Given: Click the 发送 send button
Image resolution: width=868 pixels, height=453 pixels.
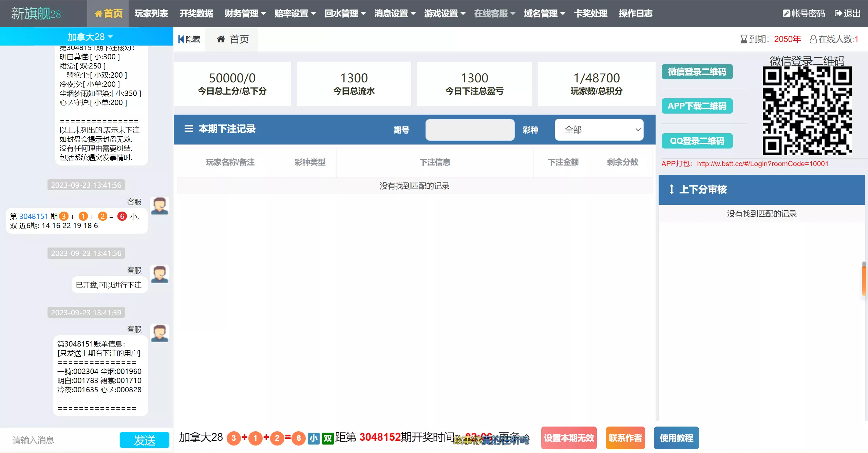Looking at the screenshot, I should (x=144, y=439).
